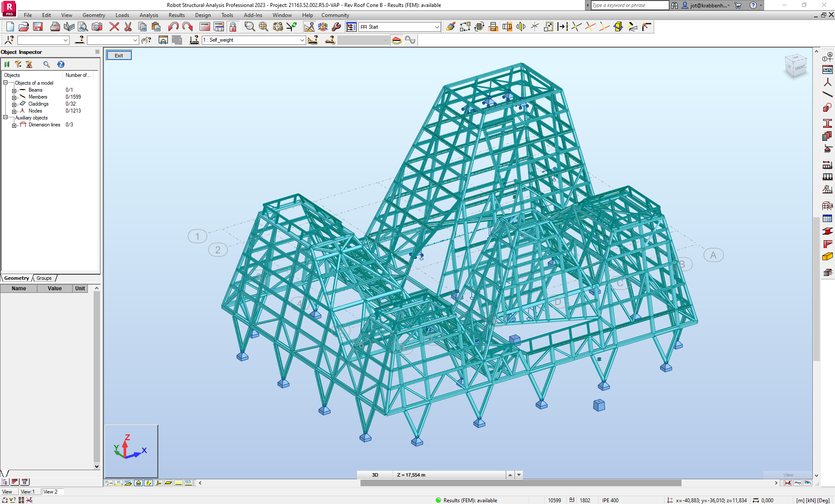835x504 pixels.
Task: Click the Exit button
Action: point(119,56)
